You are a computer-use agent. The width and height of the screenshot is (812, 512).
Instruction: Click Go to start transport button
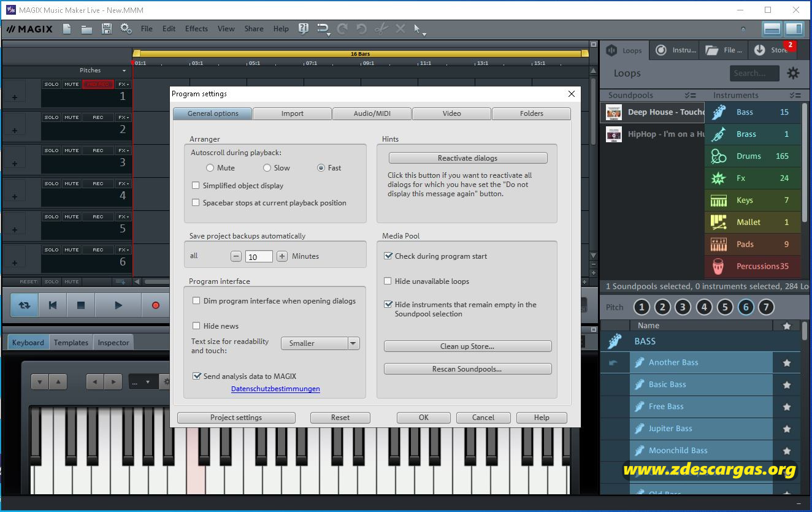53,305
